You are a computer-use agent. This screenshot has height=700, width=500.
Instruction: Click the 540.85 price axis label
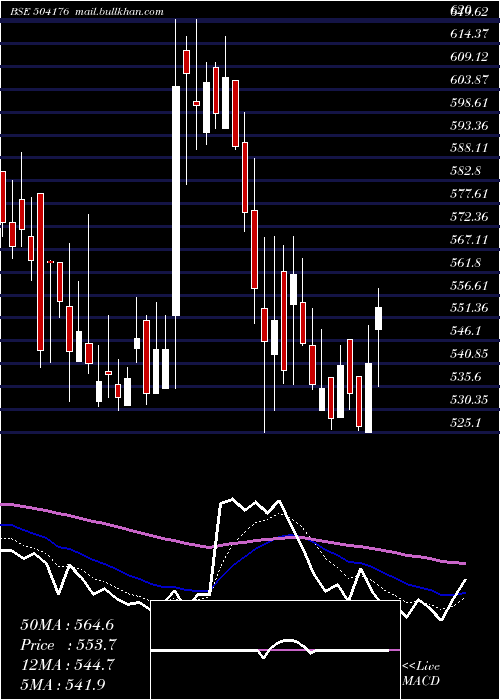pyautogui.click(x=469, y=354)
